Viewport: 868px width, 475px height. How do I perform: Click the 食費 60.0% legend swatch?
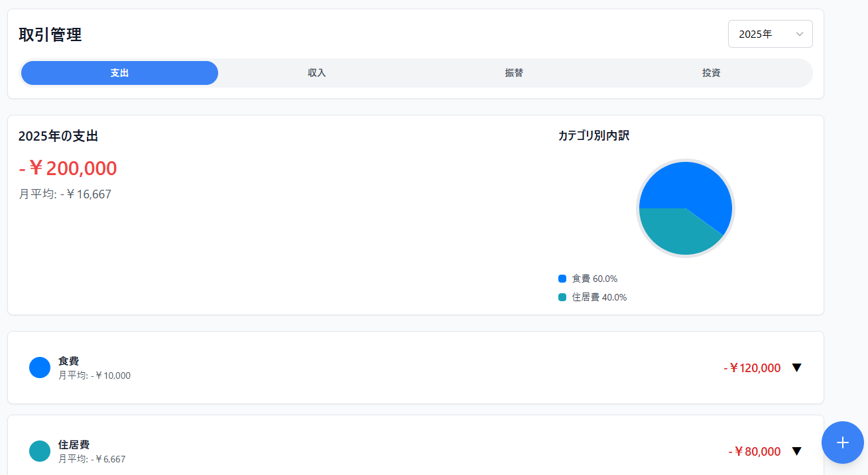(x=562, y=279)
